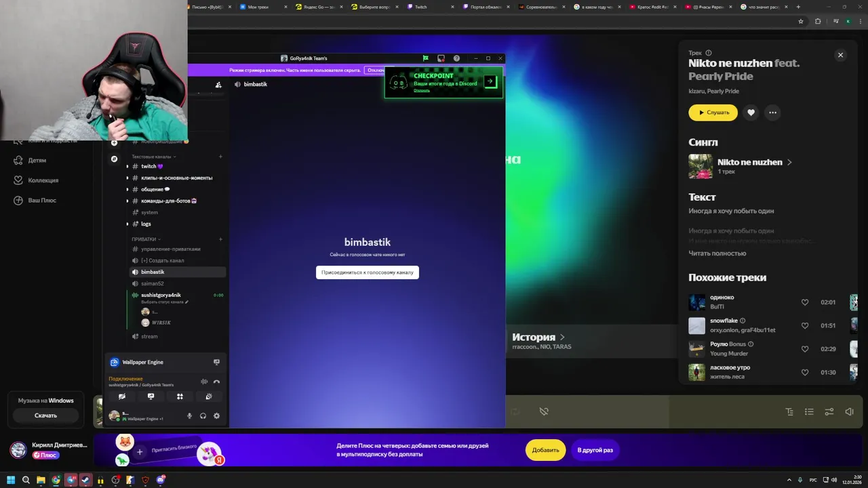Like track Nikto ne nuzhen heart button

(751, 113)
